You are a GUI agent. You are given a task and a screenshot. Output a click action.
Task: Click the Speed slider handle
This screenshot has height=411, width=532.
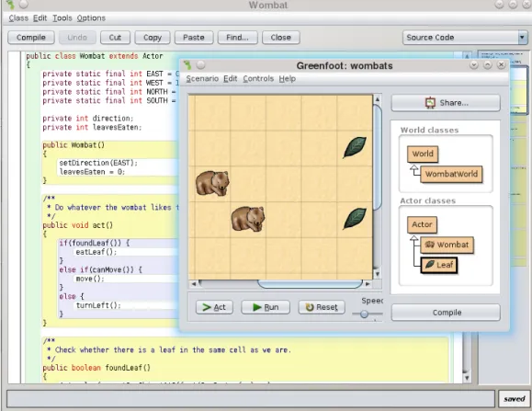coord(364,314)
